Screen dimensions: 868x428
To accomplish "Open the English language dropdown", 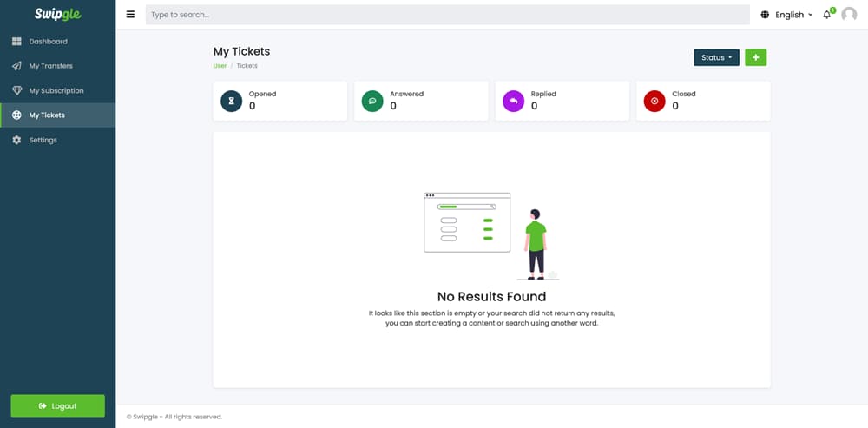I will [794, 15].
